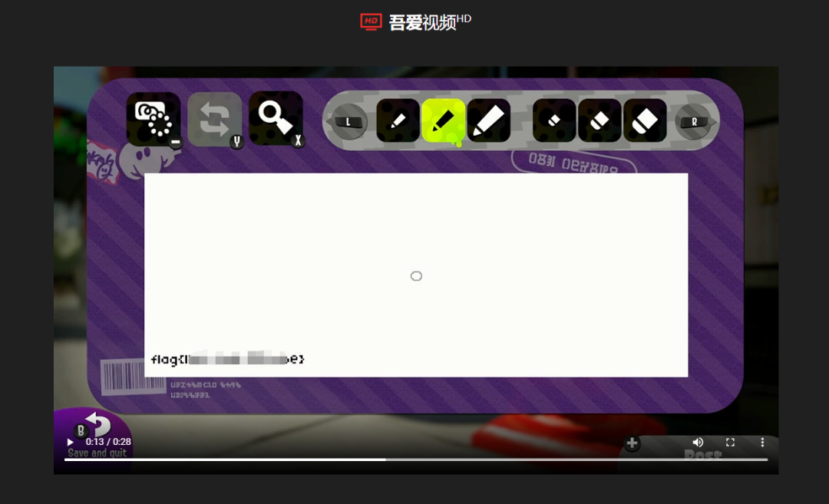
Task: Click the L shoulder arrow button
Action: 348,121
